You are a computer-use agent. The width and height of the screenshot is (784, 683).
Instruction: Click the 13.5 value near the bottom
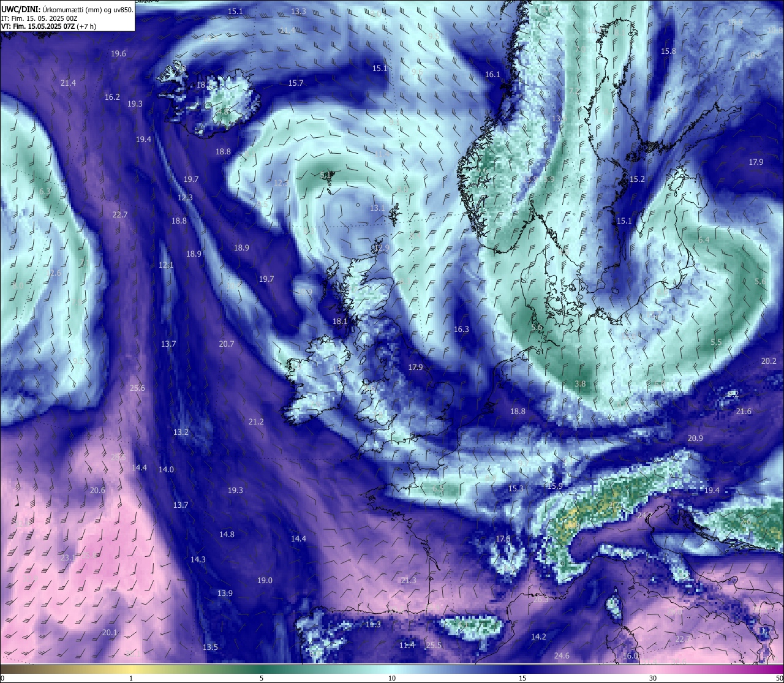pos(210,647)
